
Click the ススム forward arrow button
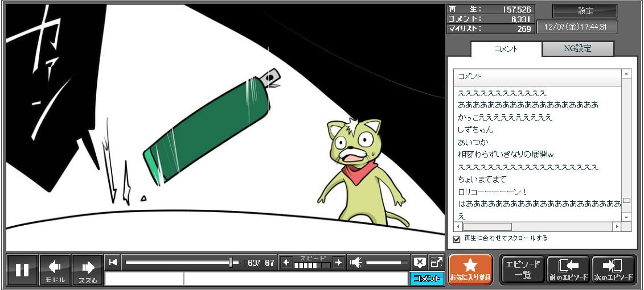(88, 270)
